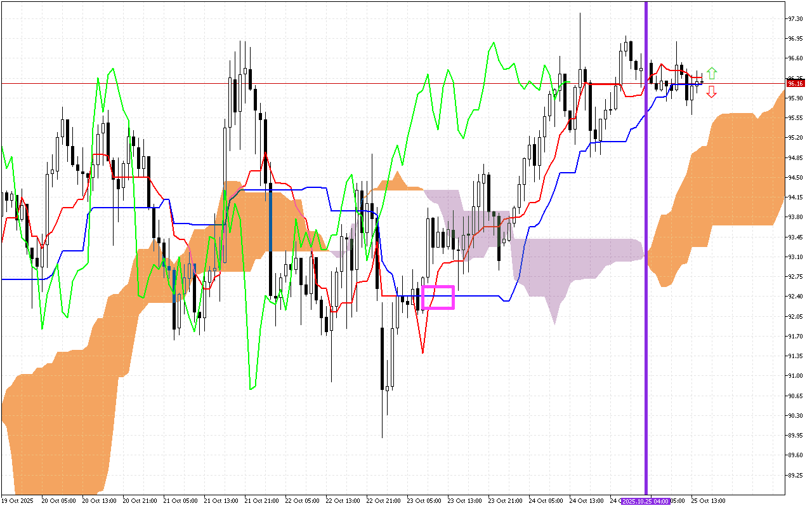Click the 23 Oct 21:00 time label
812x508 pixels.
point(505,501)
